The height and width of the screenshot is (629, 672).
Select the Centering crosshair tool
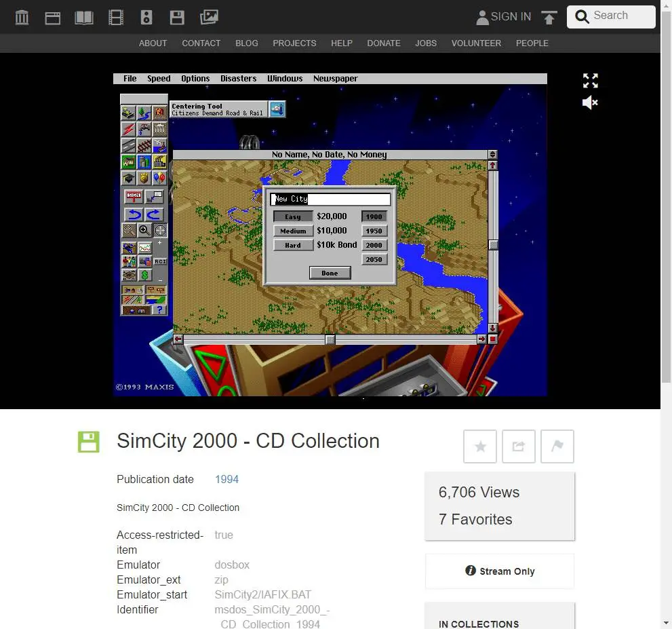point(161,230)
